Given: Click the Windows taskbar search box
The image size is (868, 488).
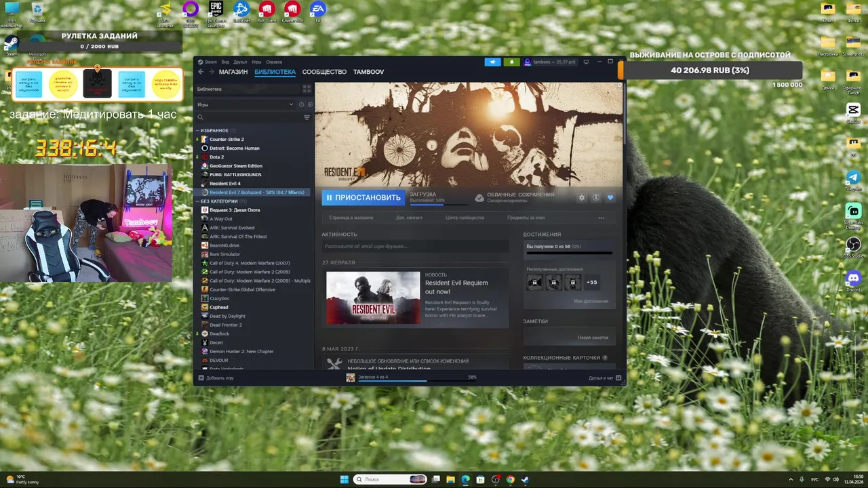Looking at the screenshot, I should 389,479.
